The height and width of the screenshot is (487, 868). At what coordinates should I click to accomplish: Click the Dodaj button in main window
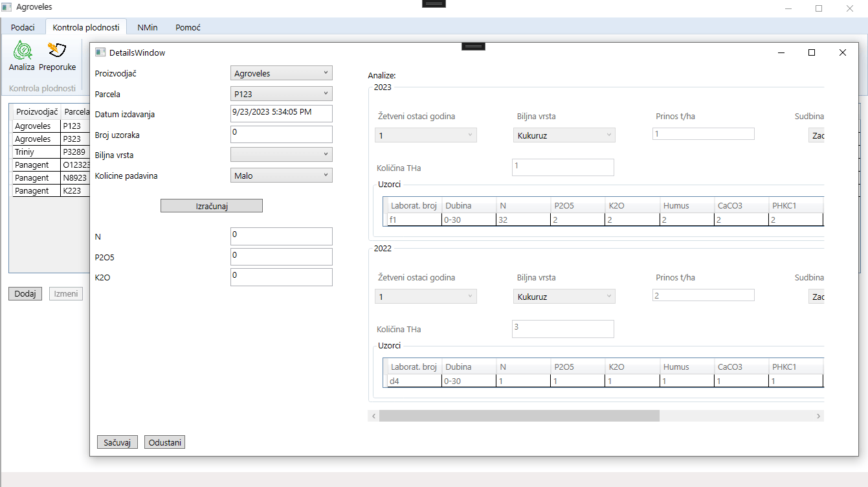tap(25, 293)
